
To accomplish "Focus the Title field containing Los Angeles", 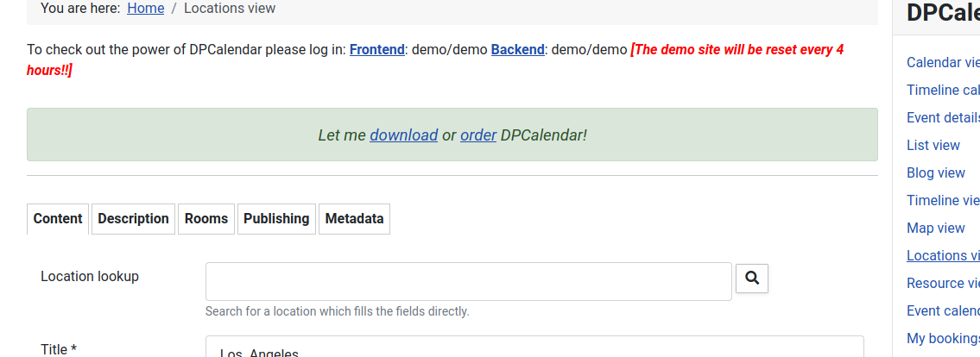I will [534, 347].
